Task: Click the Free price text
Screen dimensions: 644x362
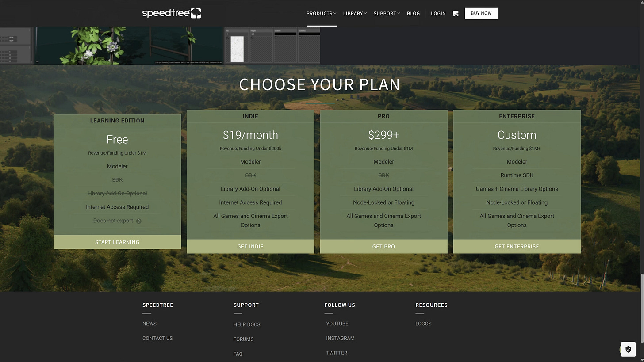Action: coord(117,140)
